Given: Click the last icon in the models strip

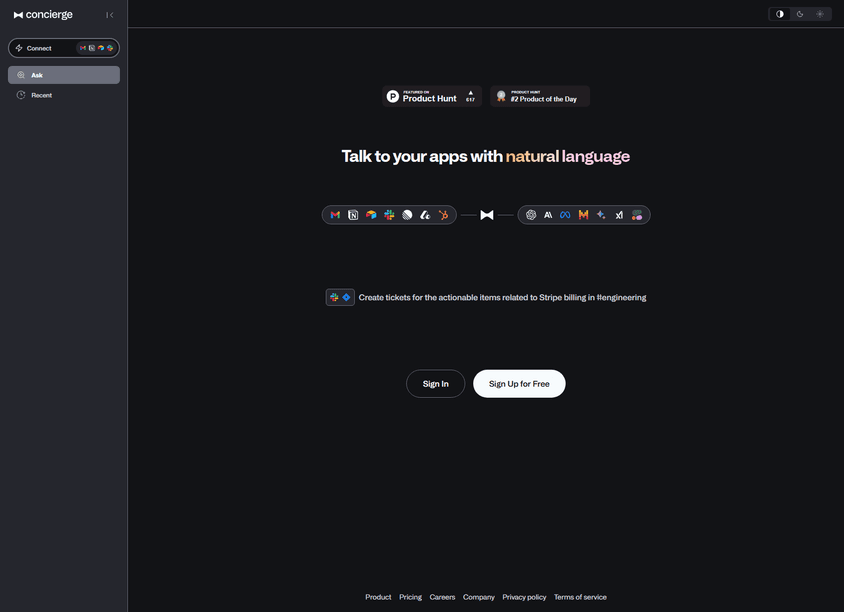Looking at the screenshot, I should click(x=637, y=215).
